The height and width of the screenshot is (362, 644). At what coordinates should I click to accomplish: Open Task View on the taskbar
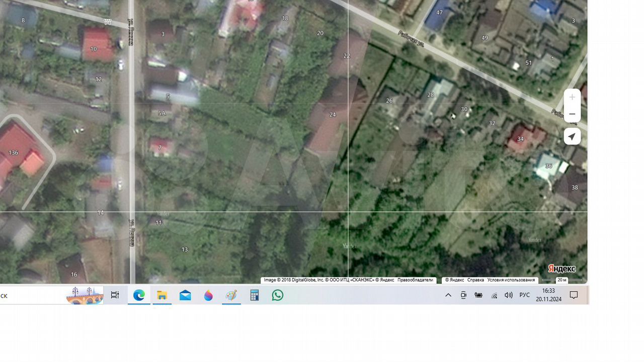click(115, 296)
